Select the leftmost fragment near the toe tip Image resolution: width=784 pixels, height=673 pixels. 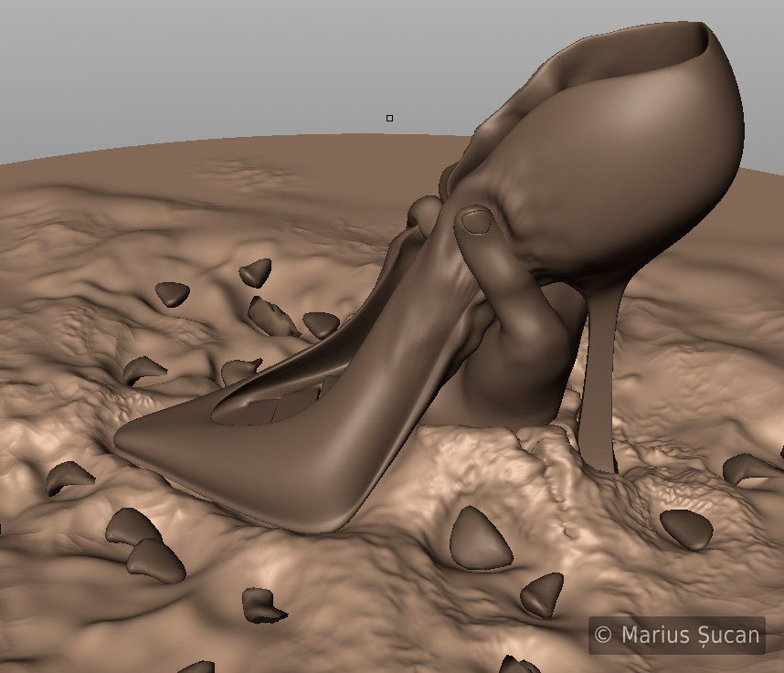coord(69,477)
